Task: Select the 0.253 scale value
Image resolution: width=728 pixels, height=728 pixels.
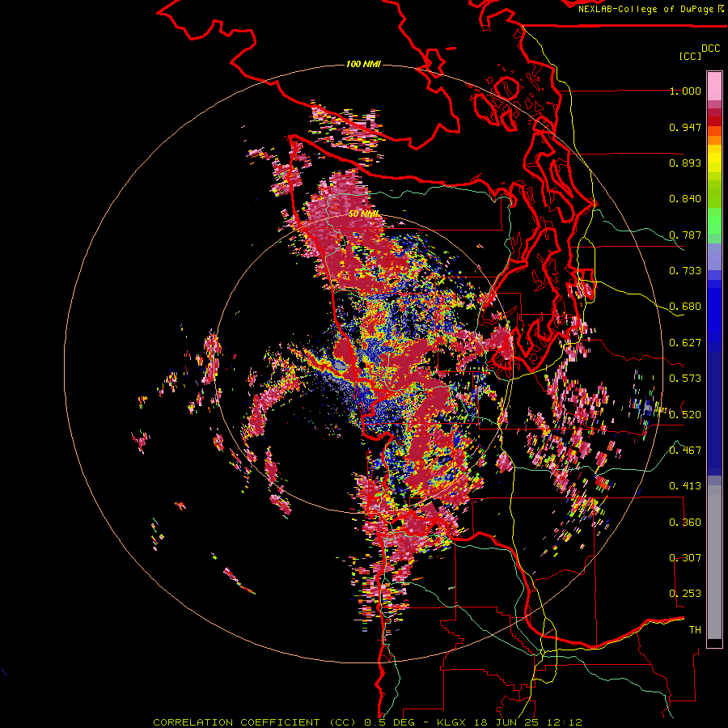Action: (x=685, y=594)
